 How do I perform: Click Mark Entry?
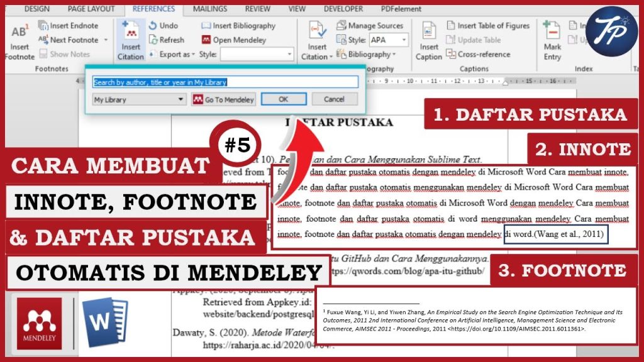(552, 41)
